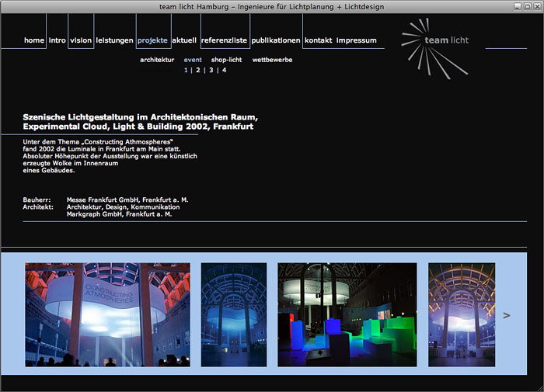This screenshot has width=544, height=392.
Task: Open referenzliste in the top navigation
Action: click(224, 40)
